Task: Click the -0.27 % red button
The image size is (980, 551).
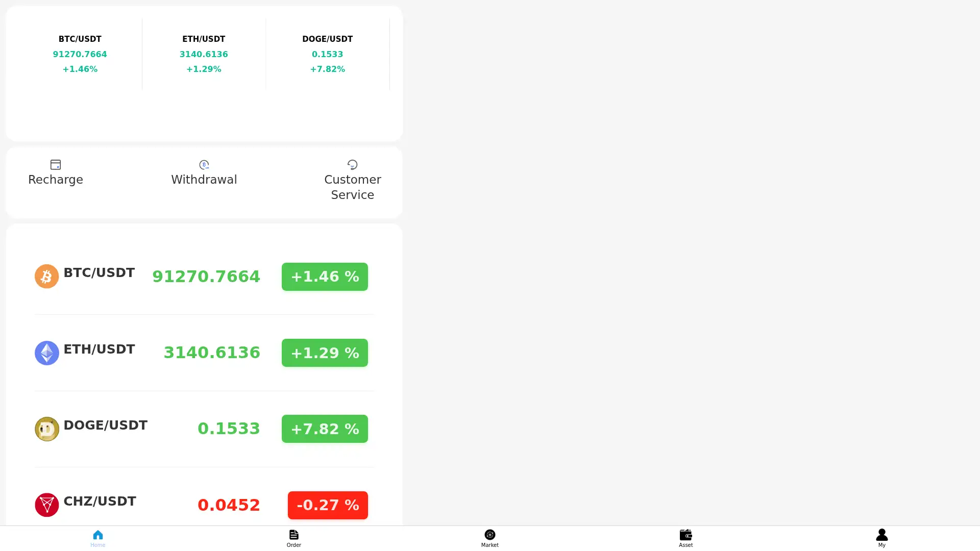Action: click(328, 505)
